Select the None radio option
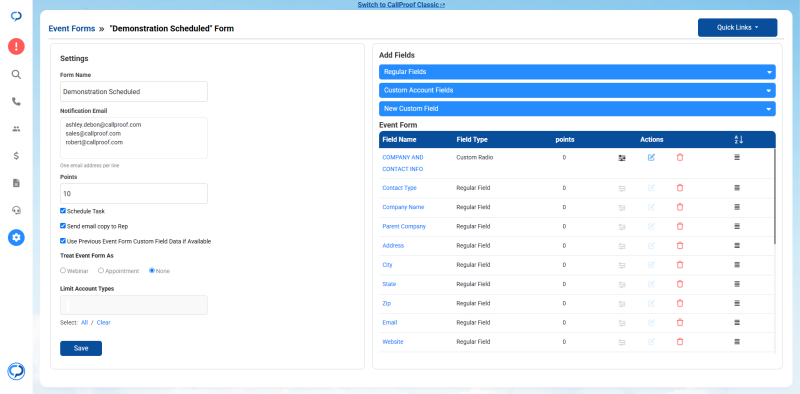This screenshot has width=800, height=394. pyautogui.click(x=152, y=270)
